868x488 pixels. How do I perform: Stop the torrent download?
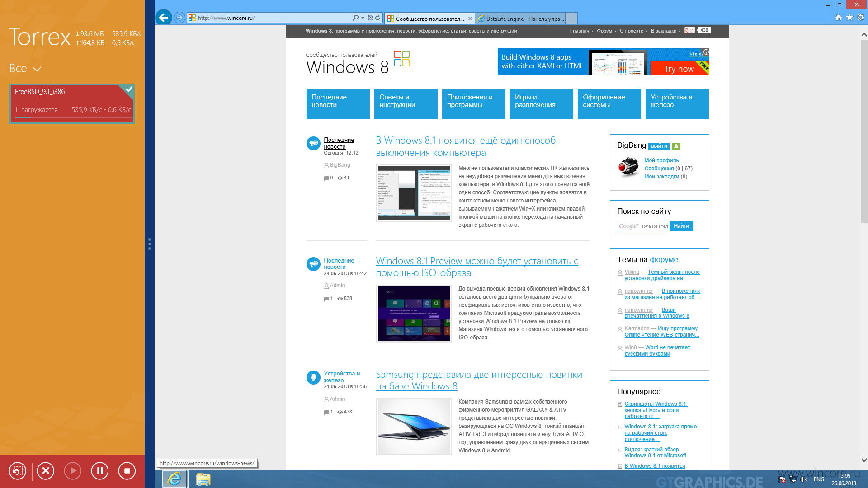(x=127, y=471)
